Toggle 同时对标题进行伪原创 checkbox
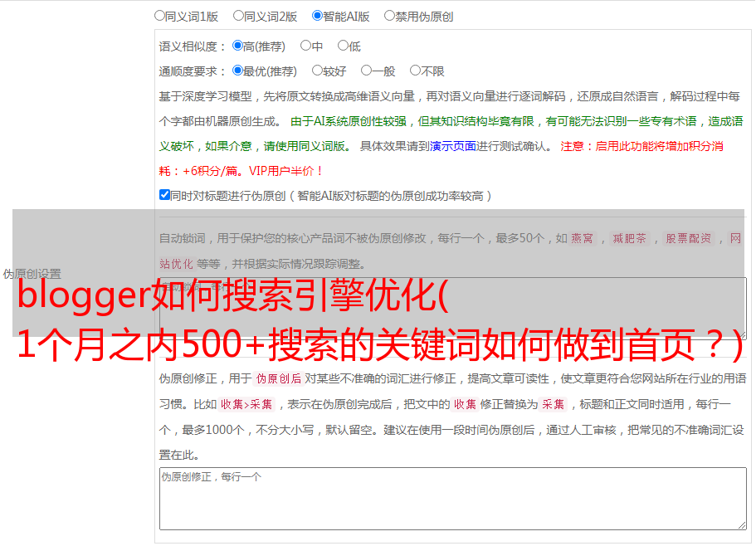756x546 pixels. point(164,195)
